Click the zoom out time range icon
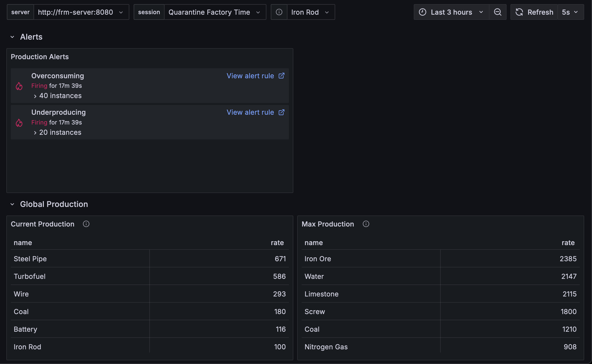 (x=497, y=12)
